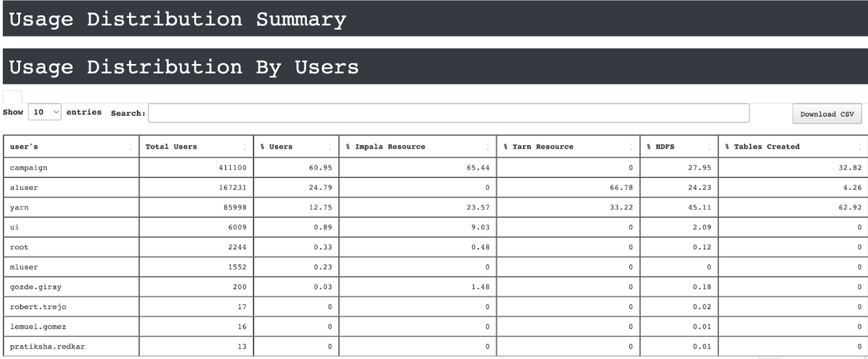Click the value "24.79" in % Users
Image resolution: width=868 pixels, height=359 pixels.
pos(321,187)
